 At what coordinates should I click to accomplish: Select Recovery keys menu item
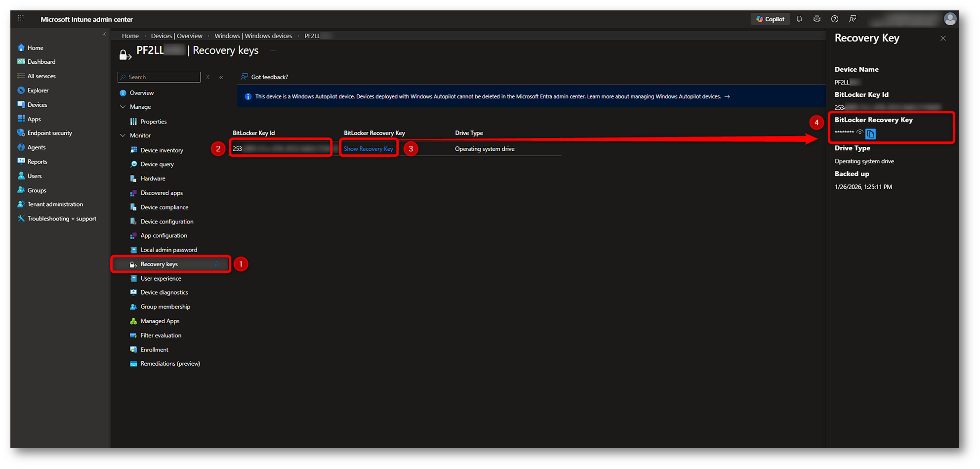[171, 264]
